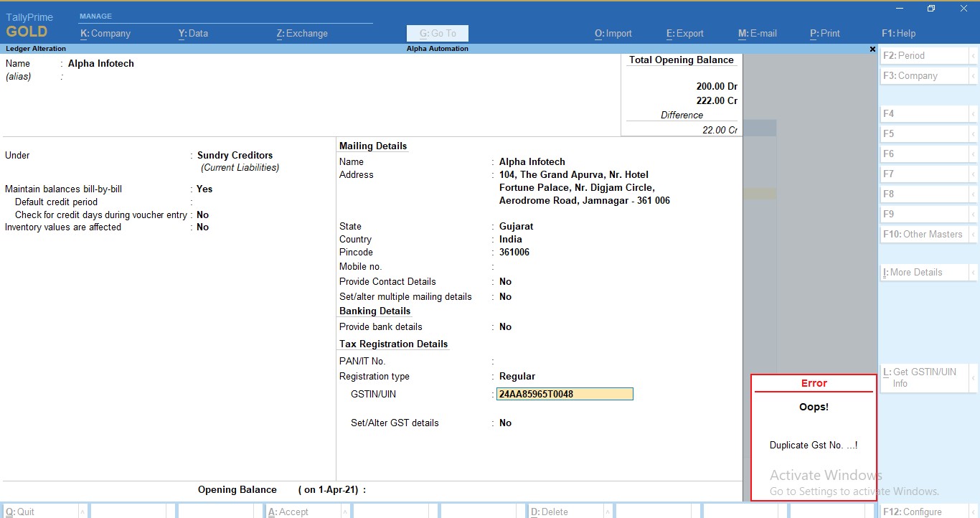Toggle Maintain balances bill-by-bill setting
The image size is (980, 518).
(204, 189)
